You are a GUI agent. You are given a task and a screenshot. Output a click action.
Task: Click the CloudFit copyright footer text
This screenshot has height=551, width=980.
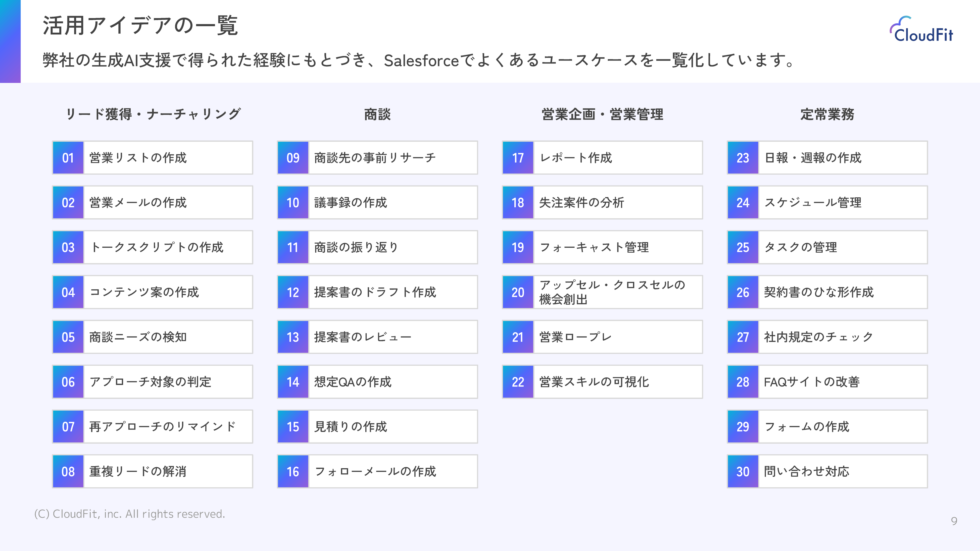pyautogui.click(x=130, y=514)
